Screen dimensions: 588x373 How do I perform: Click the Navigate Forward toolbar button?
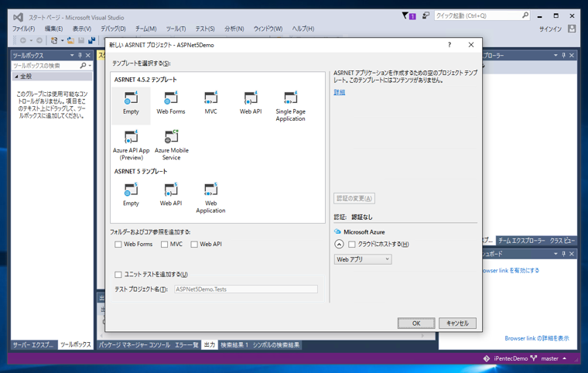point(39,40)
